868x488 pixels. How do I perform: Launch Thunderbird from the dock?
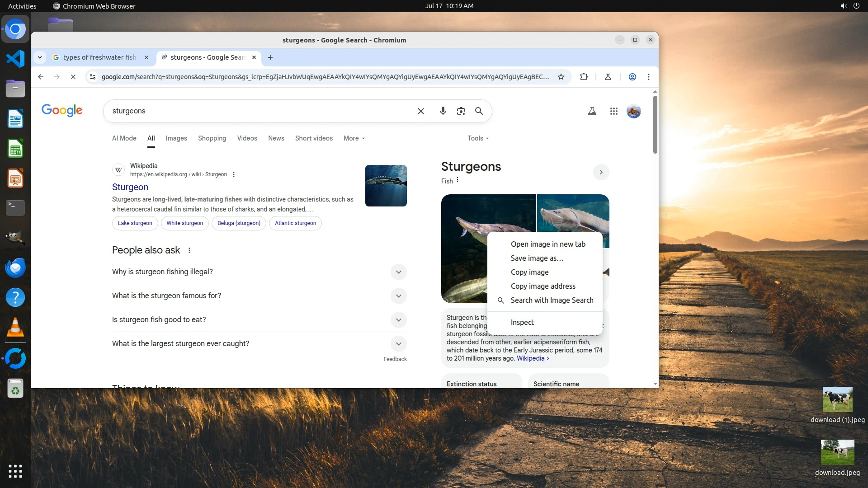coord(15,267)
